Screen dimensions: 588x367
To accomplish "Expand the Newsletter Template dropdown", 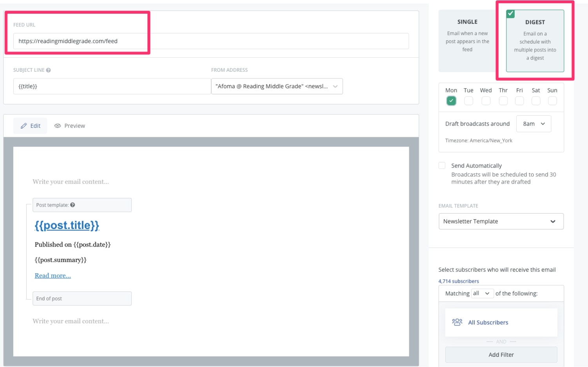I will (501, 222).
